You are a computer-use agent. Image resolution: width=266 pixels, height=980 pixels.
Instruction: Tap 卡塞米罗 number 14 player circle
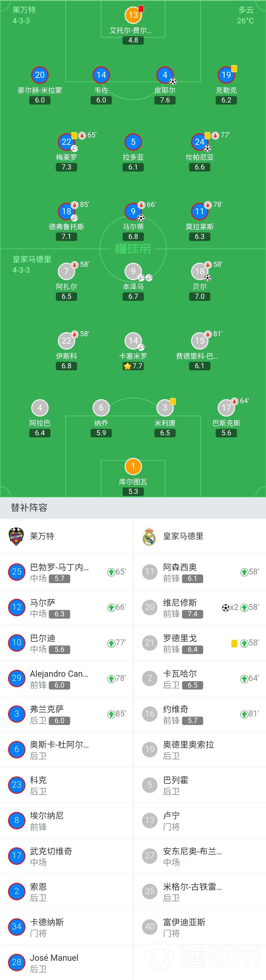tap(133, 340)
